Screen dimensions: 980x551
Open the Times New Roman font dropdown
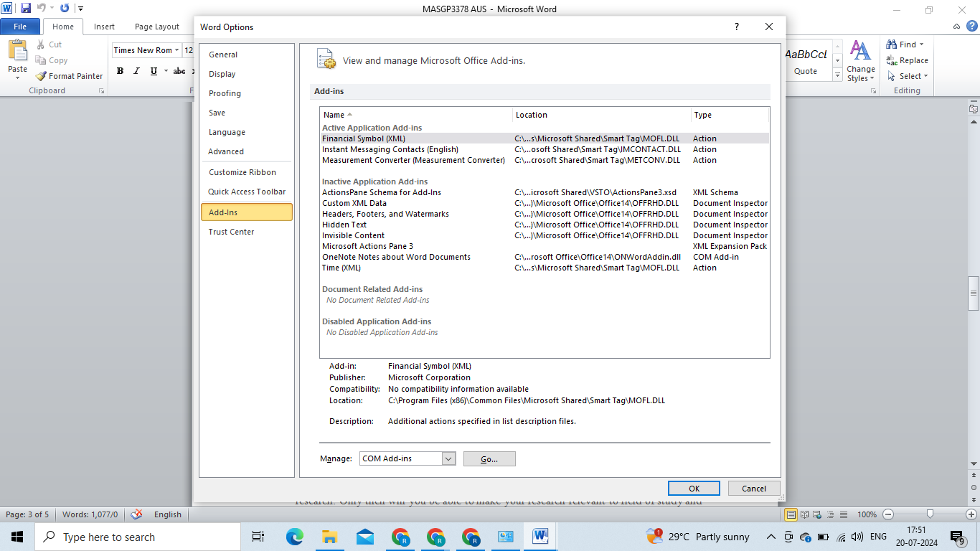pos(178,50)
